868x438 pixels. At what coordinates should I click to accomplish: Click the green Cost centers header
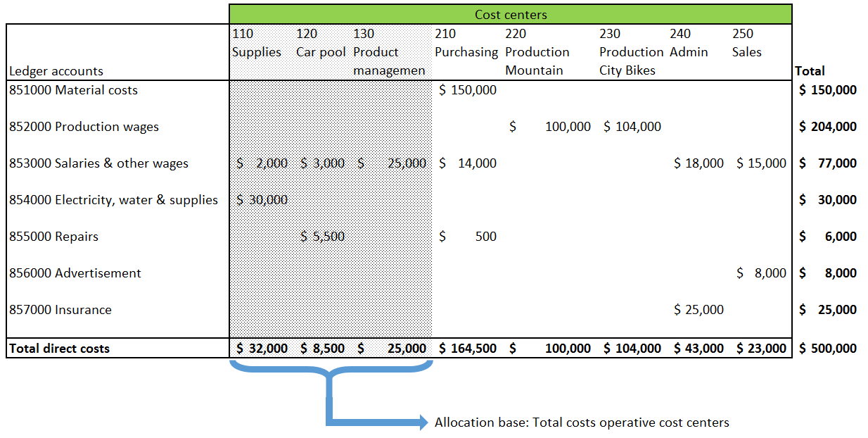(510, 14)
